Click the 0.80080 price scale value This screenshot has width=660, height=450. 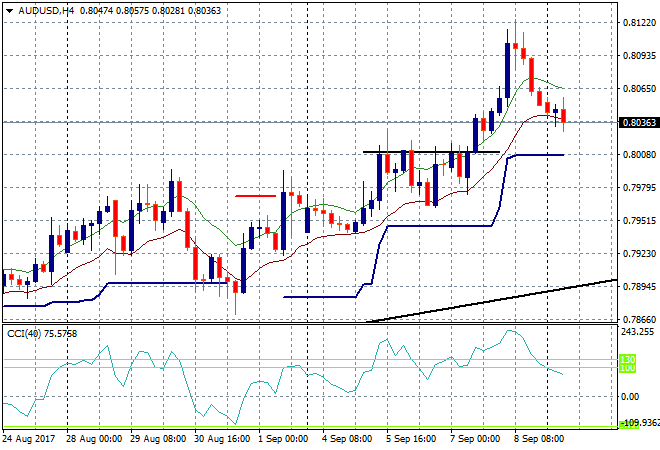pyautogui.click(x=639, y=154)
